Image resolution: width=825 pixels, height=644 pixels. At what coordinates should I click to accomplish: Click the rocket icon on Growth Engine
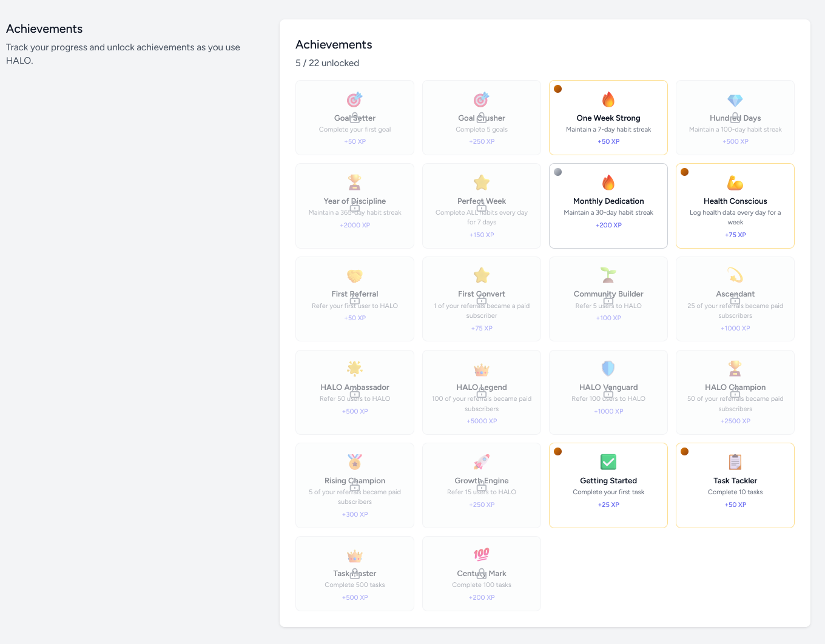pos(482,462)
